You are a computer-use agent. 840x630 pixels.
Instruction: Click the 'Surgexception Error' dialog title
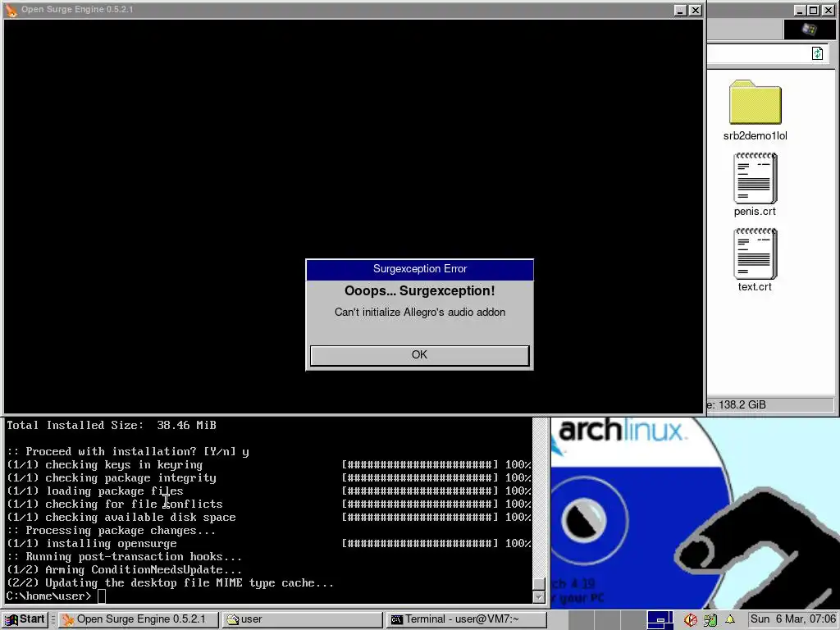pyautogui.click(x=420, y=269)
